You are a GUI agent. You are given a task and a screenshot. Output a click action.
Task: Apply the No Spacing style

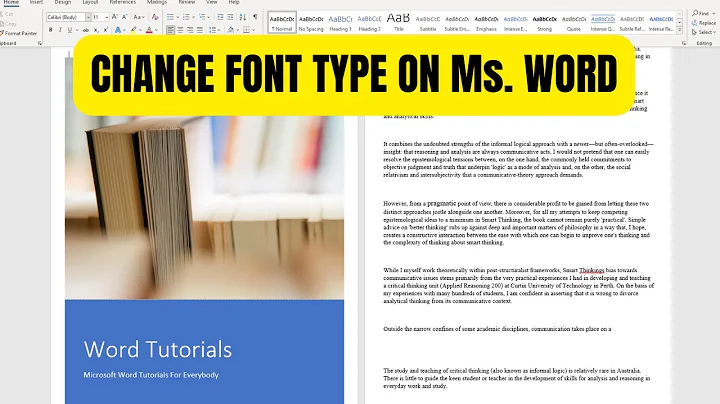tap(311, 22)
